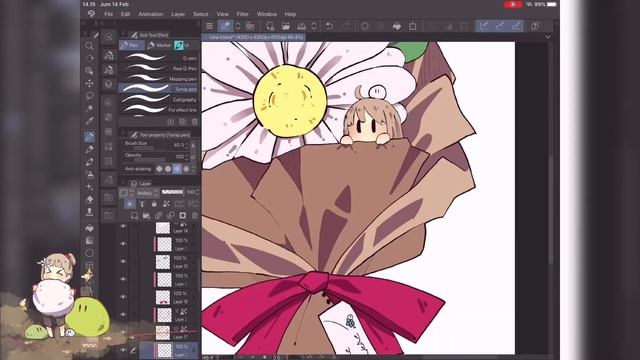Click the Save icon in command bar
Image resolution: width=640 pixels, height=360 pixels.
pyautogui.click(x=301, y=26)
